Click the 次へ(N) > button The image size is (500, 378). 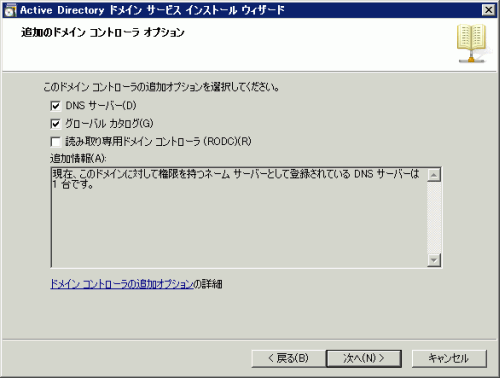[x=364, y=359]
